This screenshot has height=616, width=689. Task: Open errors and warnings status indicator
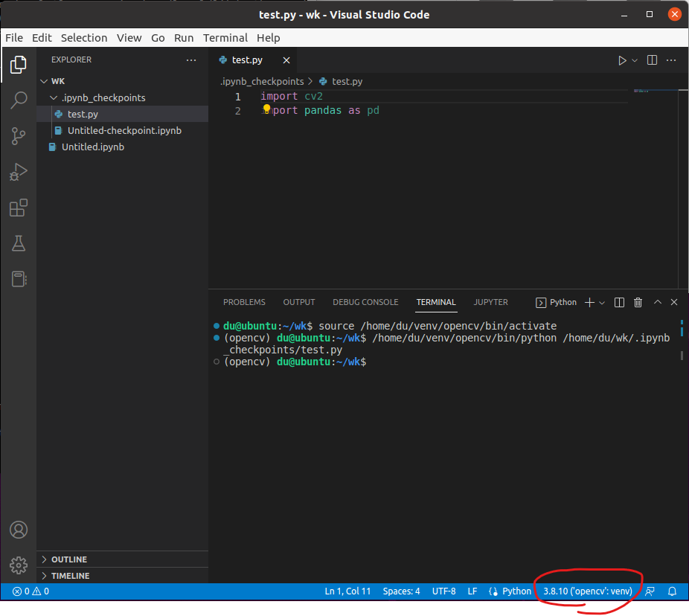coord(31,591)
